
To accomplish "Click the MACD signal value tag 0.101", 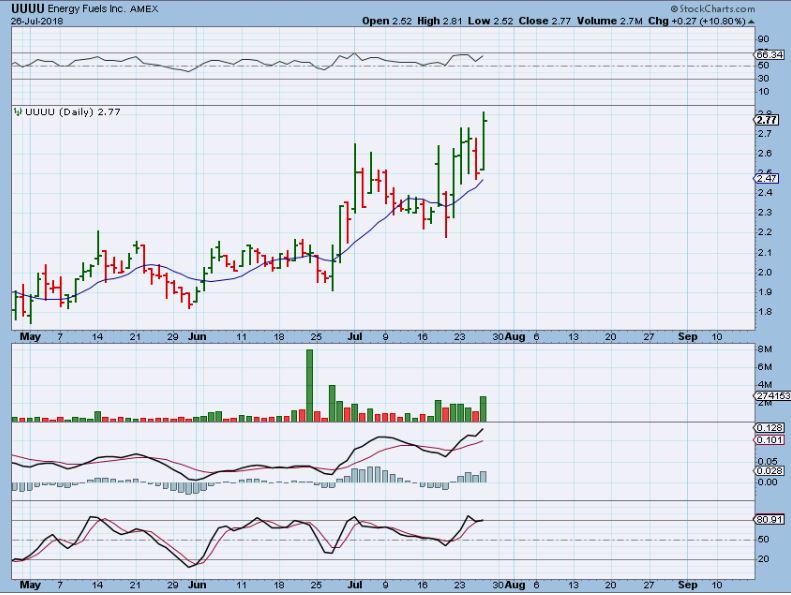I will tap(767, 439).
